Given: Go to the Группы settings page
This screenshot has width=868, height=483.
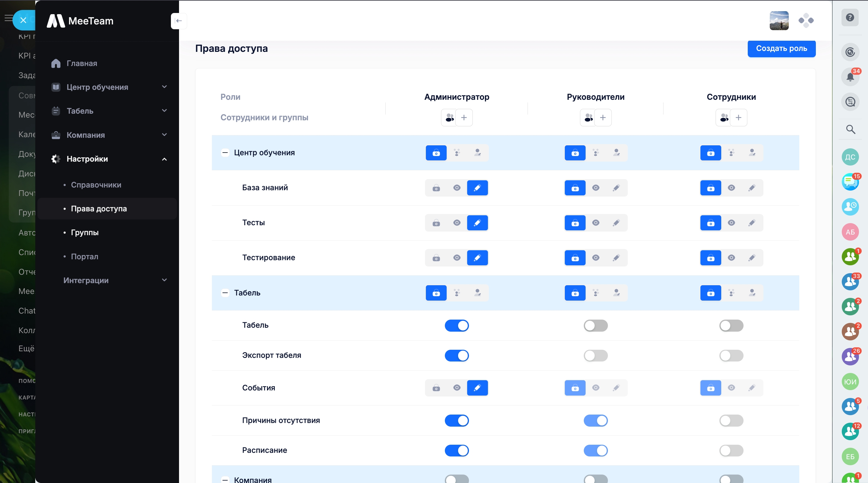Looking at the screenshot, I should [85, 232].
